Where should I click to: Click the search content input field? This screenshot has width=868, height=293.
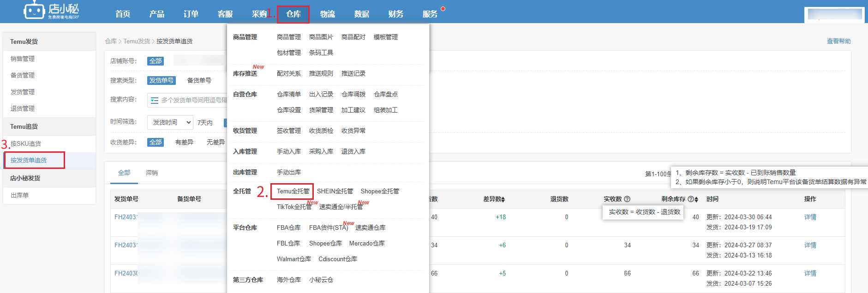tap(187, 100)
